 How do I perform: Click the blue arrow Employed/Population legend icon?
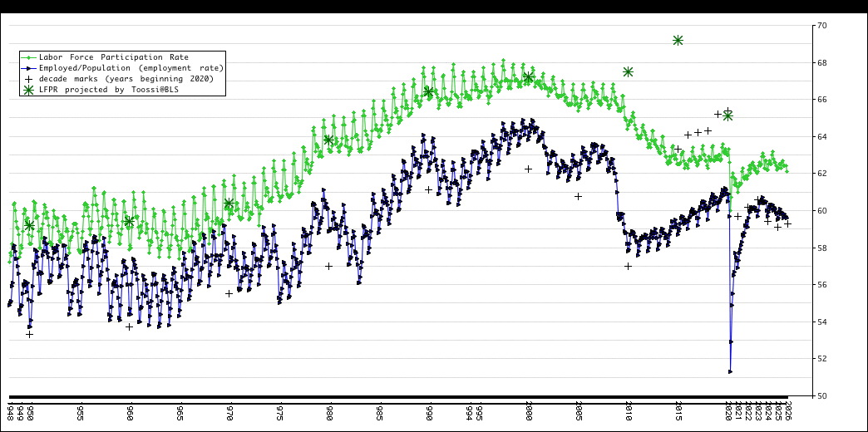[x=29, y=68]
